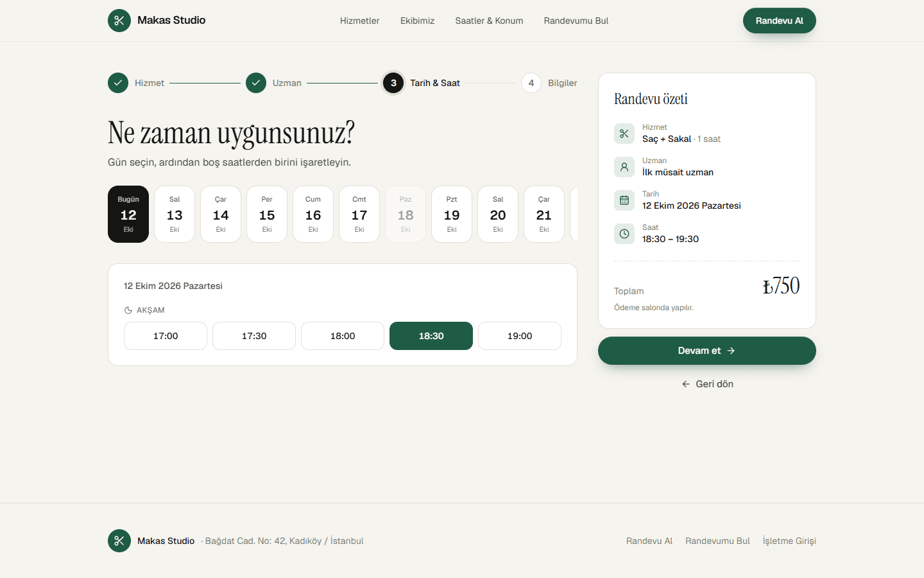Click the Hizmet step label in stepper
Screen dimensions: 924x578
(150, 83)
